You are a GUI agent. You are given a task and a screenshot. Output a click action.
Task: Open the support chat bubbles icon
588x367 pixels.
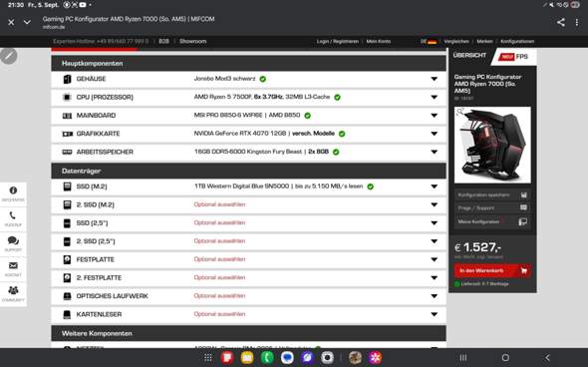pos(13,243)
